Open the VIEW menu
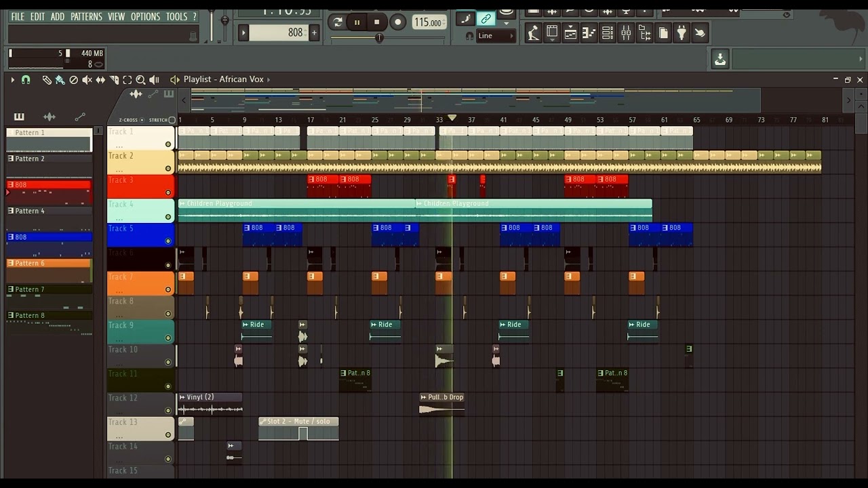 (x=117, y=17)
